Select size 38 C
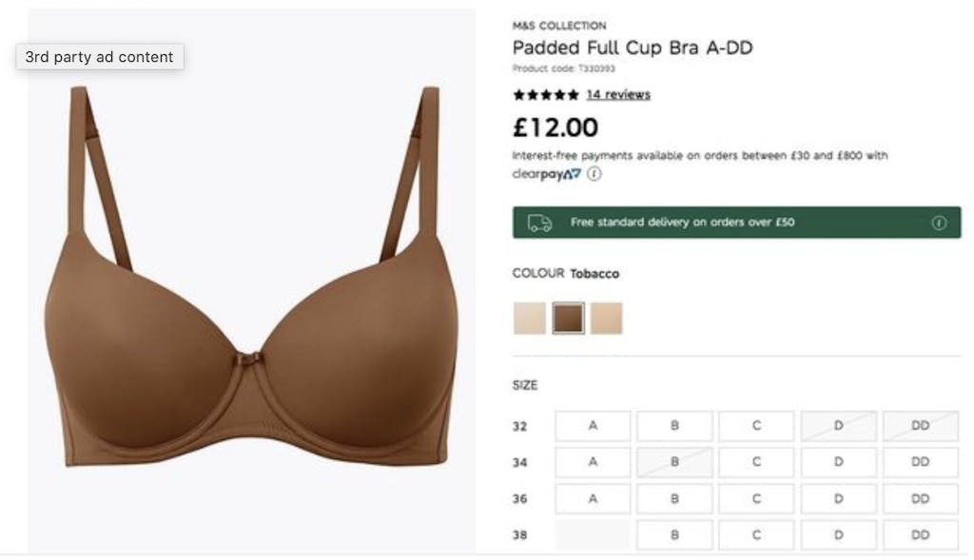The height and width of the screenshot is (560, 974). coord(756,534)
